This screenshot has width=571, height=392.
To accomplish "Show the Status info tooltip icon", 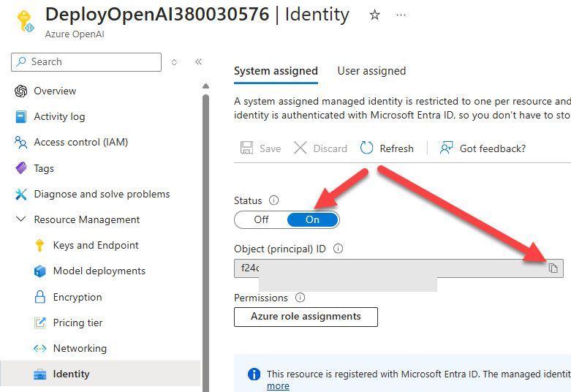I will pyautogui.click(x=274, y=200).
